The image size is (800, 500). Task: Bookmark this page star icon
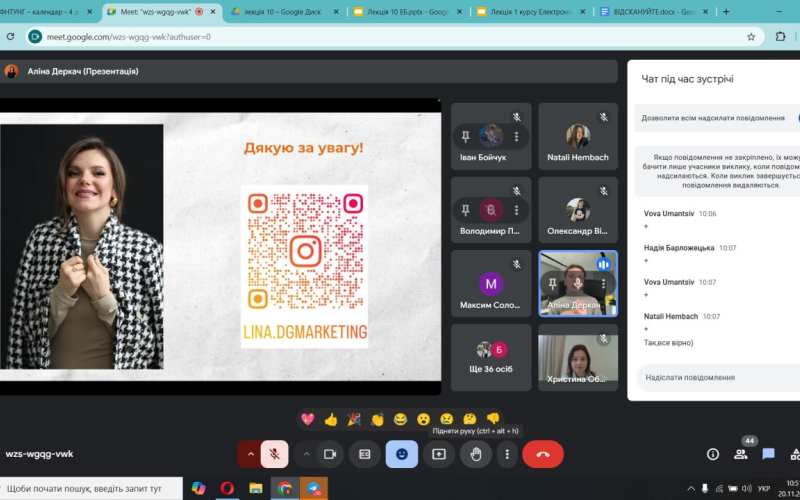[x=751, y=37]
